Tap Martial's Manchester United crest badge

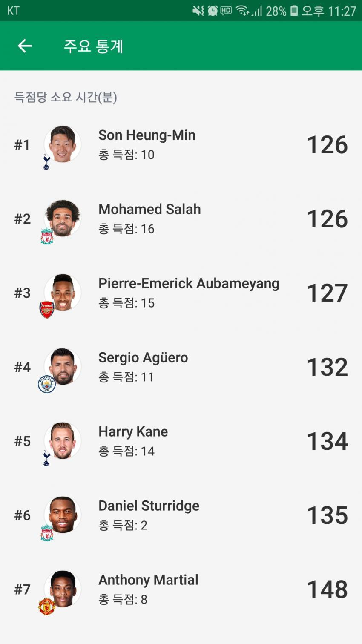(47, 607)
